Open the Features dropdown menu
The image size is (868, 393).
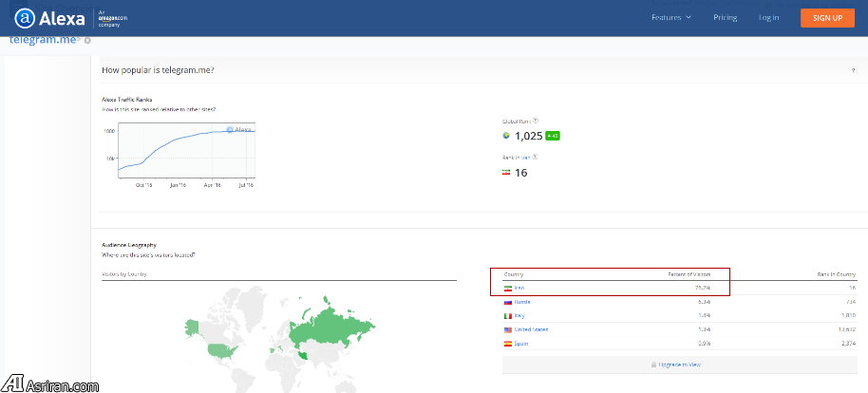(x=670, y=18)
